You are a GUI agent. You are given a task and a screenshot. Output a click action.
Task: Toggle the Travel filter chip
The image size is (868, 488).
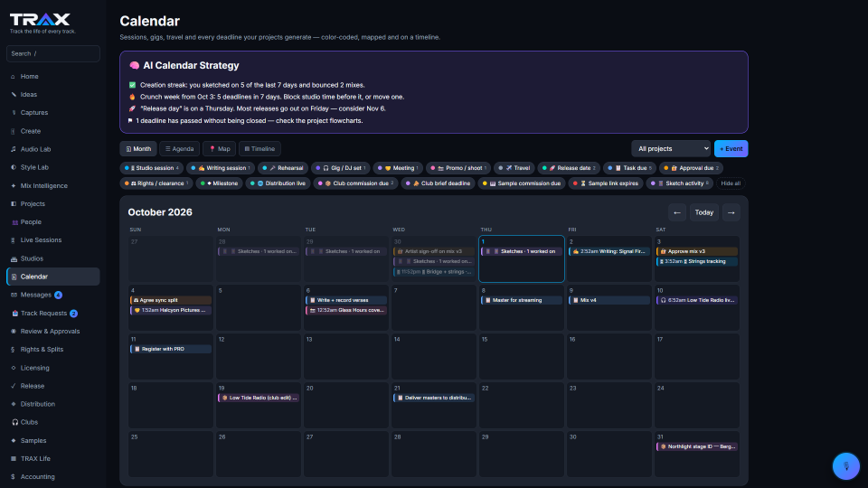click(x=514, y=168)
